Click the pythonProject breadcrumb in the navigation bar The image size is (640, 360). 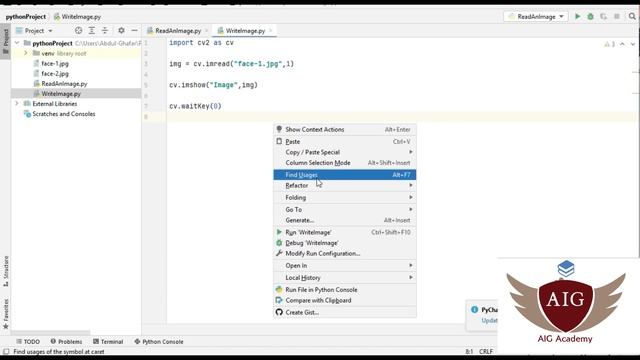click(x=26, y=17)
